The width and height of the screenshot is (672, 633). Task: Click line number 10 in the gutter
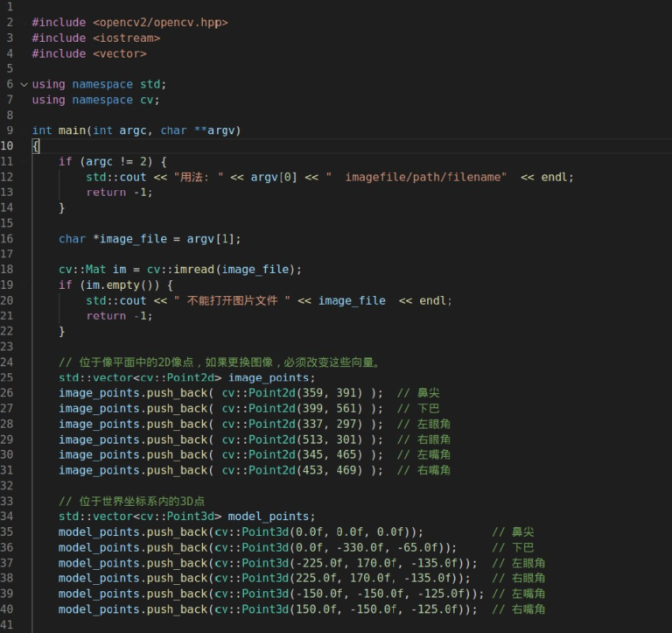tap(8, 146)
